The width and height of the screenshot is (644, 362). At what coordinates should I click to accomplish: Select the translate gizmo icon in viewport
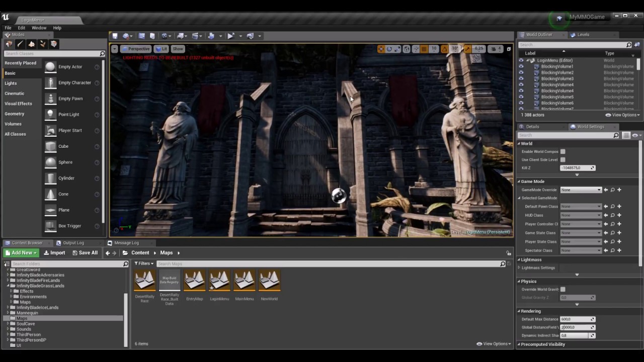(381, 49)
